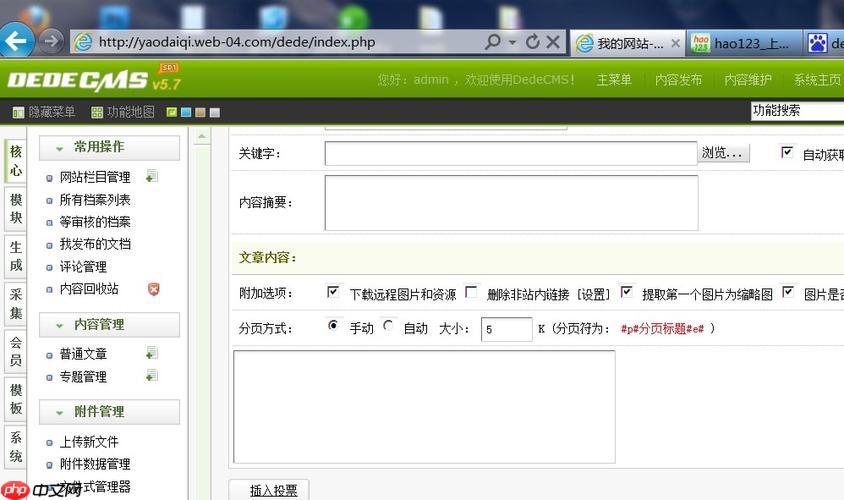The image size is (844, 500).
Task: Select the 核心 side tab
Action: [16, 161]
